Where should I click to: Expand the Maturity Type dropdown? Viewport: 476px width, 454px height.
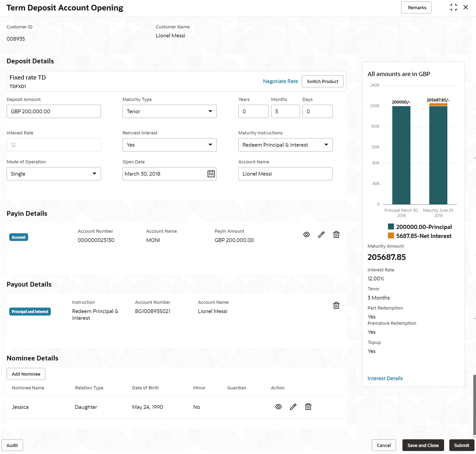point(210,111)
